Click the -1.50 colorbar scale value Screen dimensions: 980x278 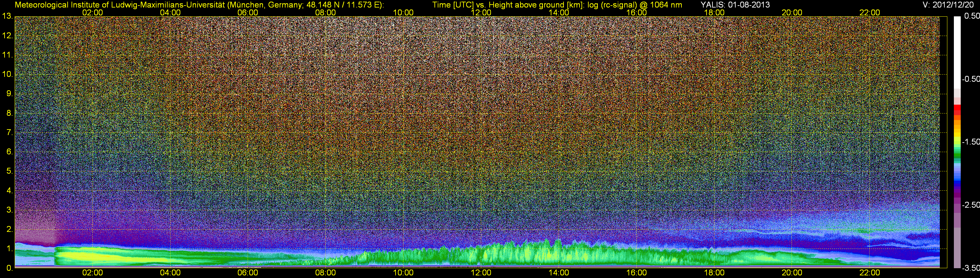coord(971,142)
